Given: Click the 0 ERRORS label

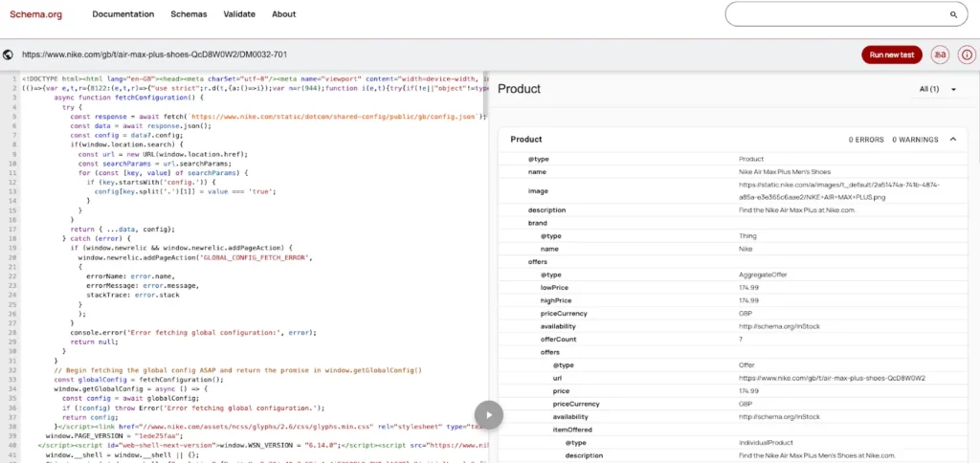Looking at the screenshot, I should click(866, 140).
